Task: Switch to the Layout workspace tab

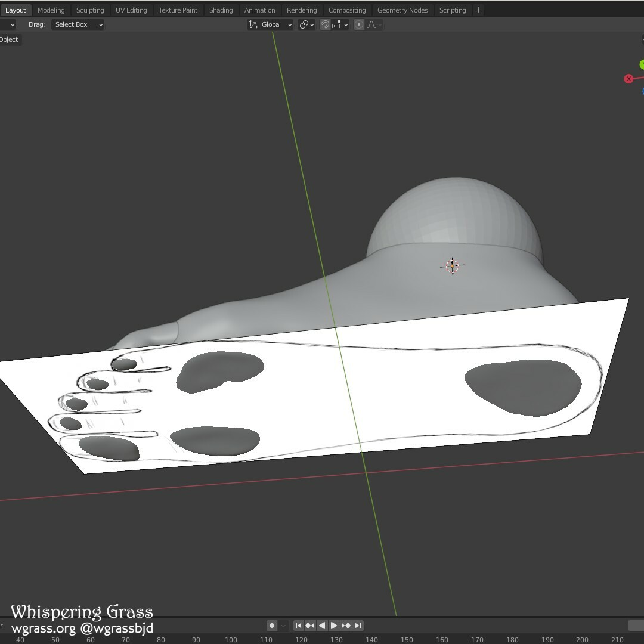Action: 15,10
